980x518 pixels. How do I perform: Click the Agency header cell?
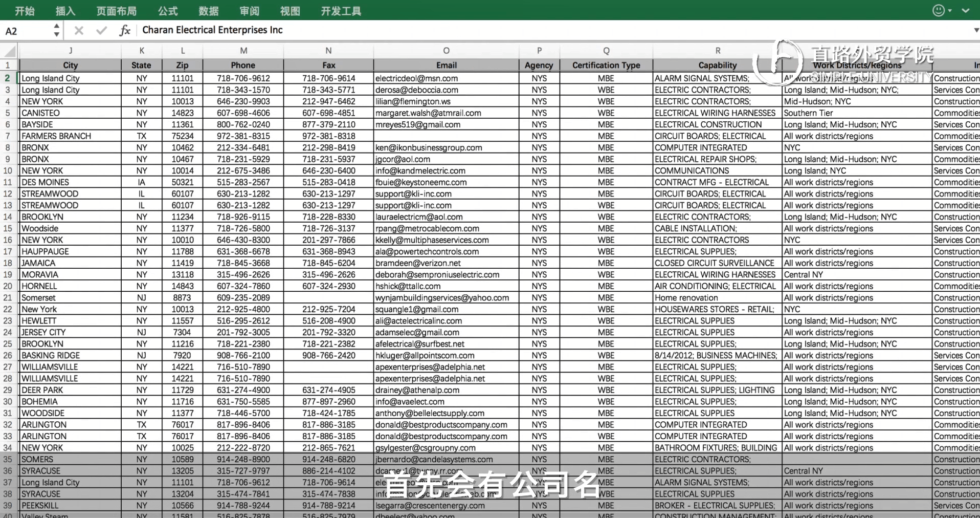click(539, 65)
